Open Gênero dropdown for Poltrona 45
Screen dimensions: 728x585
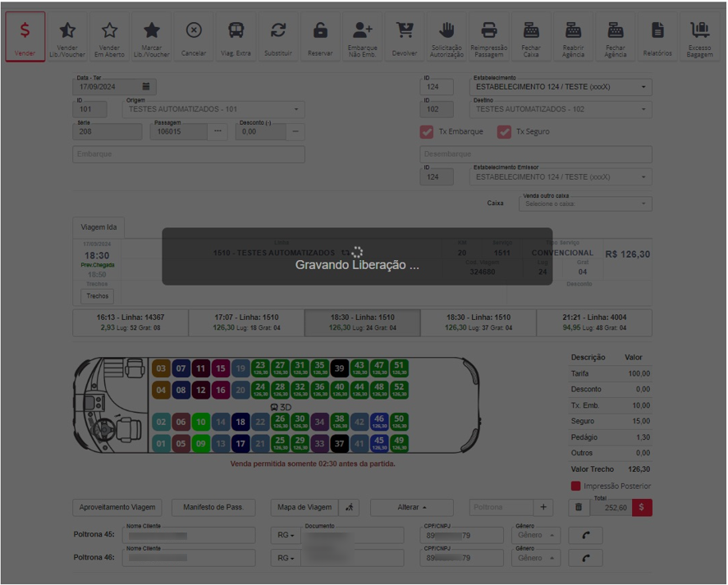pyautogui.click(x=536, y=535)
